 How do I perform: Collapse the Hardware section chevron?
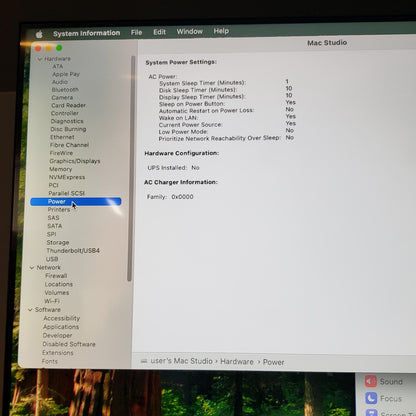[x=40, y=59]
